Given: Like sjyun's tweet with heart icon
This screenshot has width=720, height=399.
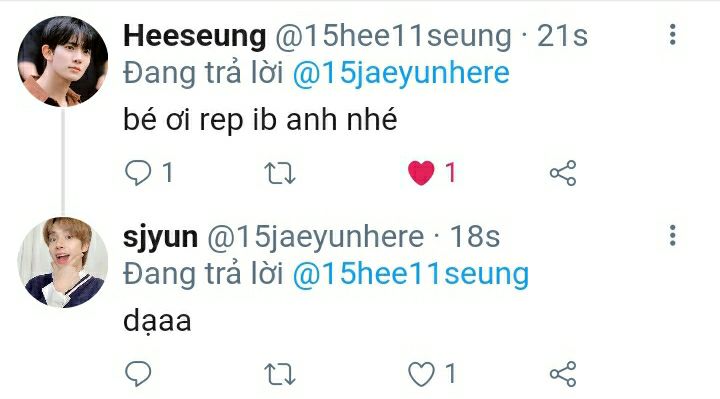Looking at the screenshot, I should click(x=421, y=373).
